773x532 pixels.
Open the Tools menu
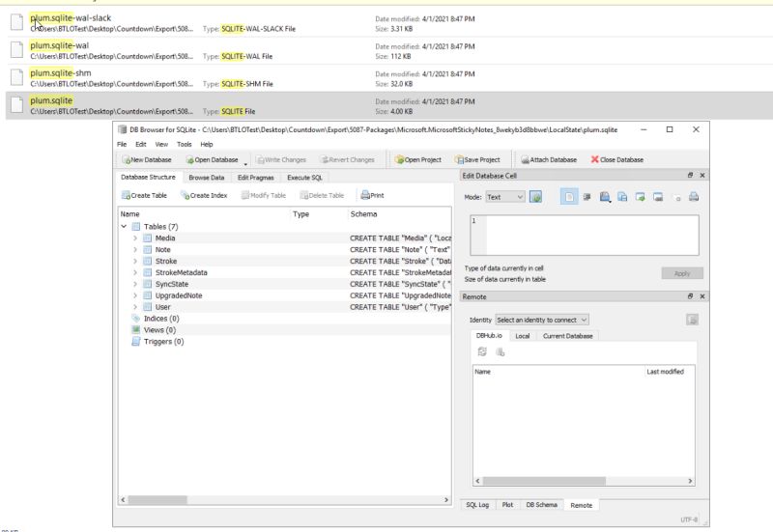pos(185,144)
